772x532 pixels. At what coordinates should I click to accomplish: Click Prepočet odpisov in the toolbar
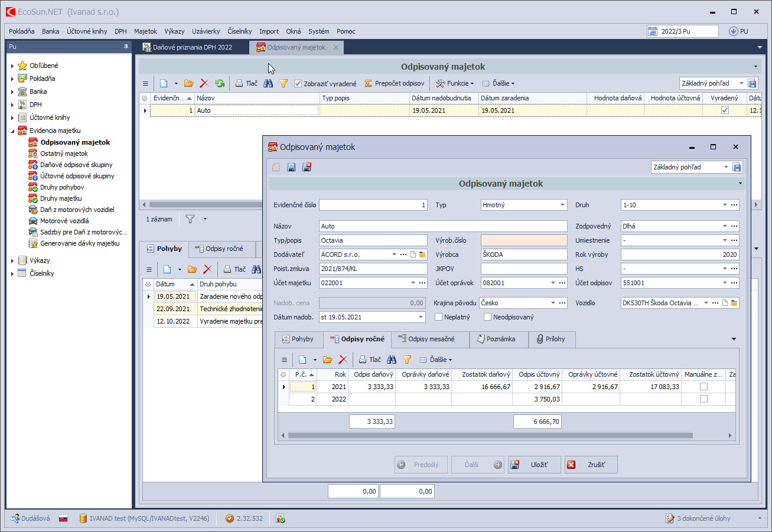coord(394,84)
